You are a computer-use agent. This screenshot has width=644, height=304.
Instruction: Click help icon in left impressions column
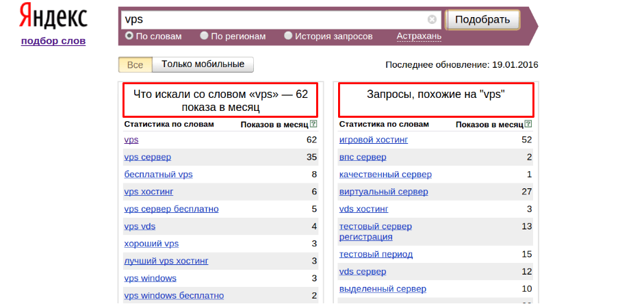(313, 125)
